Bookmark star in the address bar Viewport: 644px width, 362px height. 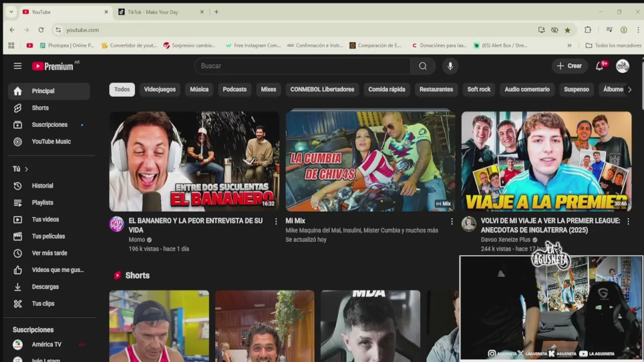(568, 30)
